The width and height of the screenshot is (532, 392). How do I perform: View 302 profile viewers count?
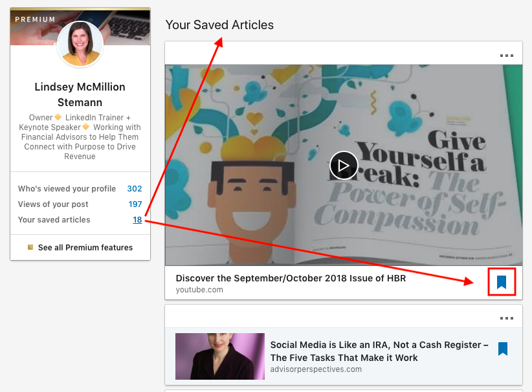pyautogui.click(x=135, y=188)
